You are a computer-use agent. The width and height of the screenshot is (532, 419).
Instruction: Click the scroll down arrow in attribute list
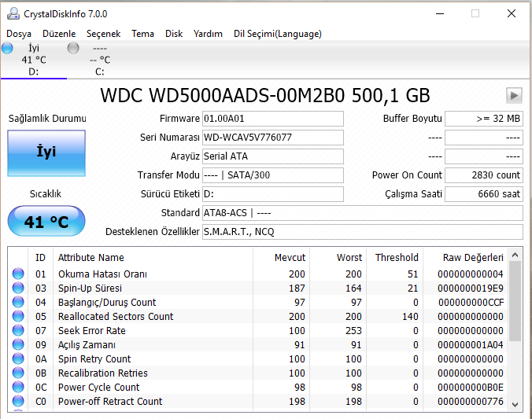click(515, 404)
